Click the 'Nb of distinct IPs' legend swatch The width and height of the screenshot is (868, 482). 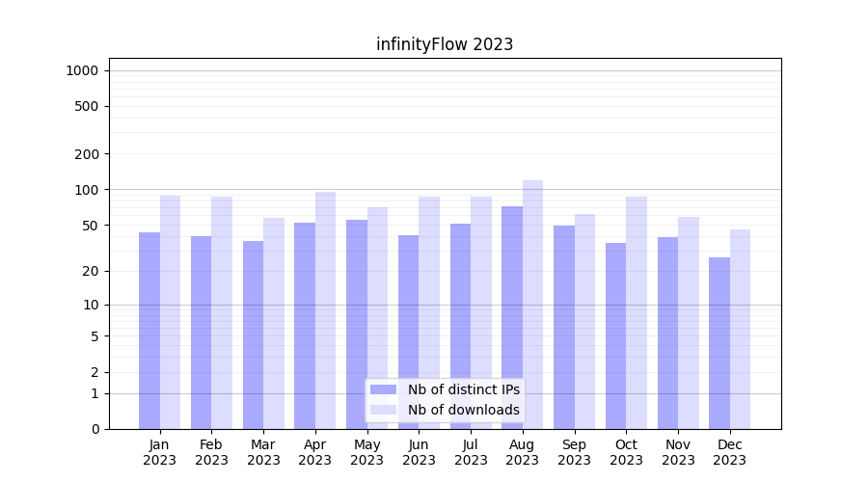pyautogui.click(x=383, y=389)
